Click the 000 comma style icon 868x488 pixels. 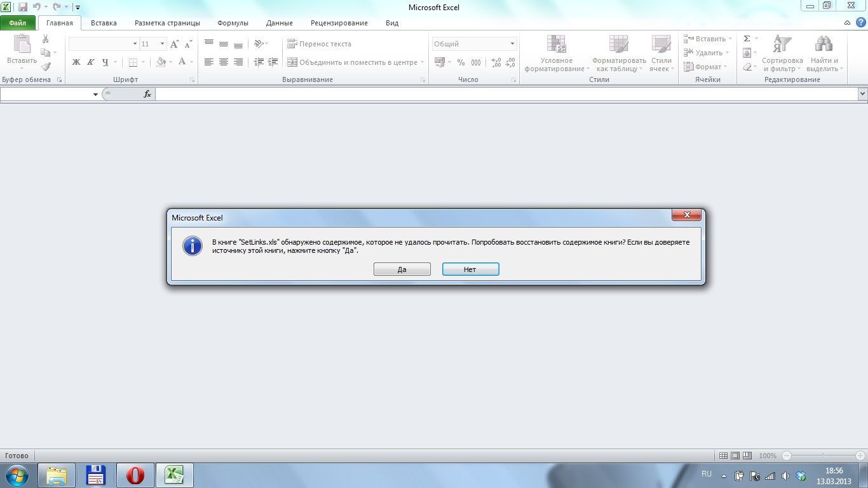coord(476,62)
